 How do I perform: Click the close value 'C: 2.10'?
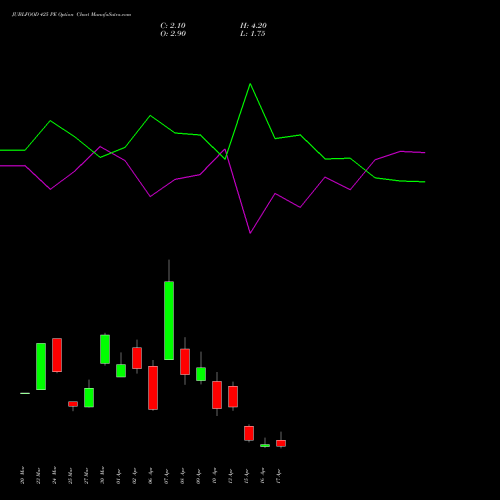point(173,25)
